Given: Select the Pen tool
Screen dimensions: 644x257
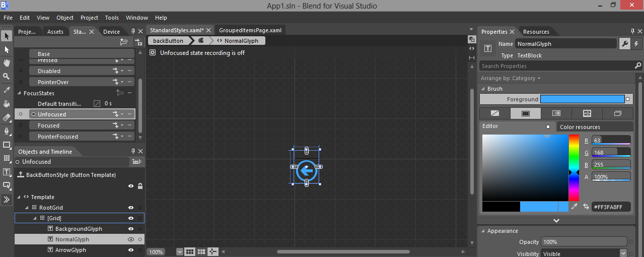Looking at the screenshot, I should click(7, 131).
